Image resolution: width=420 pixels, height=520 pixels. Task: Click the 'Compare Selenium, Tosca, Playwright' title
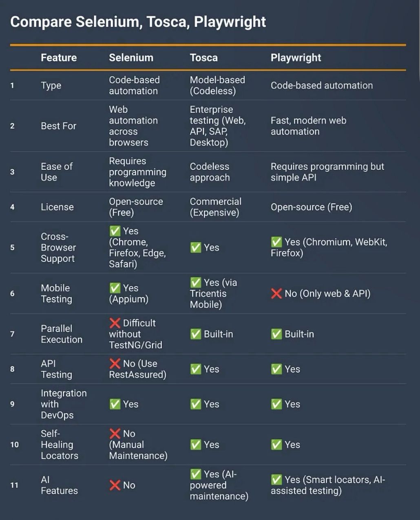(138, 22)
